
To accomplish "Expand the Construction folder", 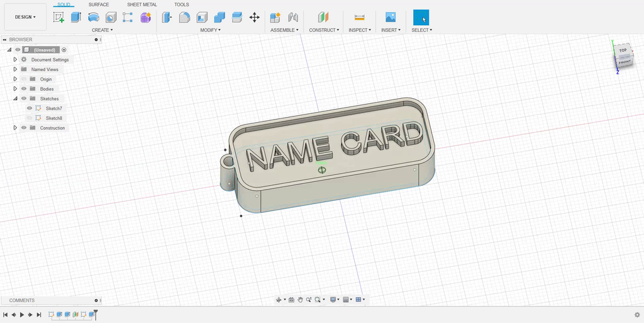I will click(x=15, y=128).
